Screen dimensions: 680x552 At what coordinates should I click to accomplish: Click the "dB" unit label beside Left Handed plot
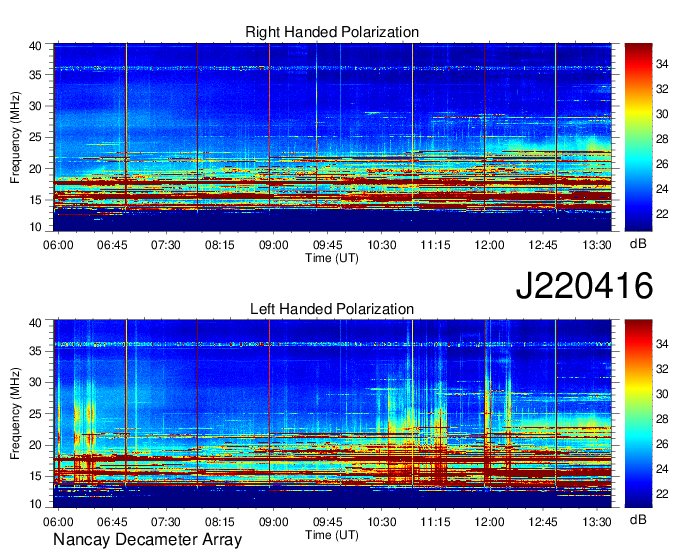[638, 519]
